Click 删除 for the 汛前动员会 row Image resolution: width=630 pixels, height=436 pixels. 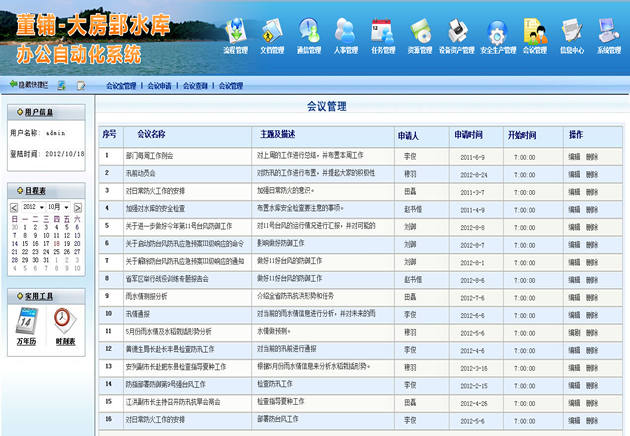tap(592, 174)
